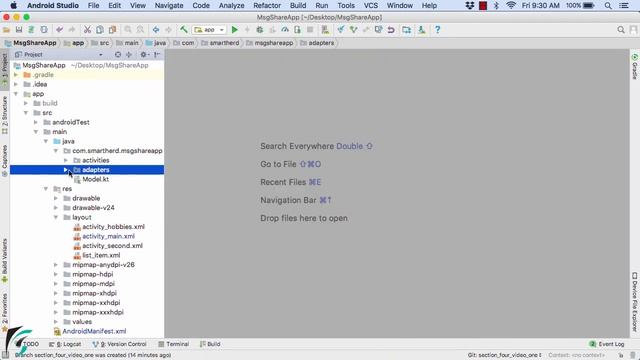
Task: Open the Project panel settings gear
Action: [x=144, y=54]
